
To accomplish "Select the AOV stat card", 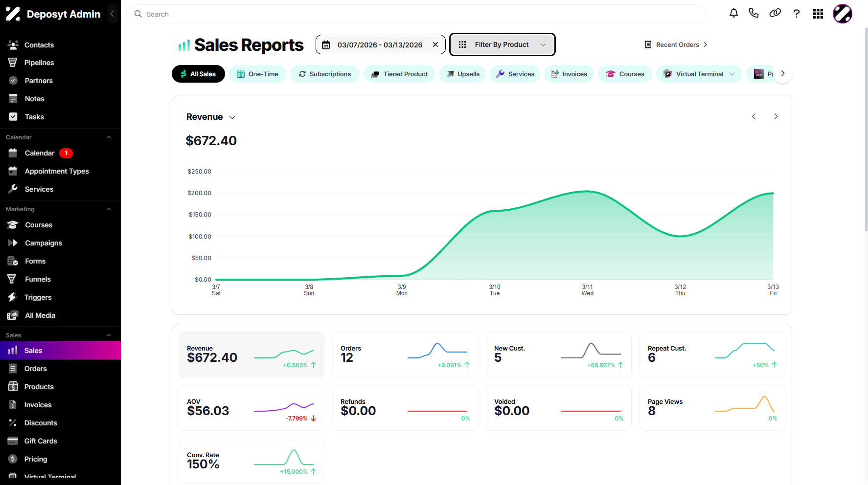I will pos(251,408).
